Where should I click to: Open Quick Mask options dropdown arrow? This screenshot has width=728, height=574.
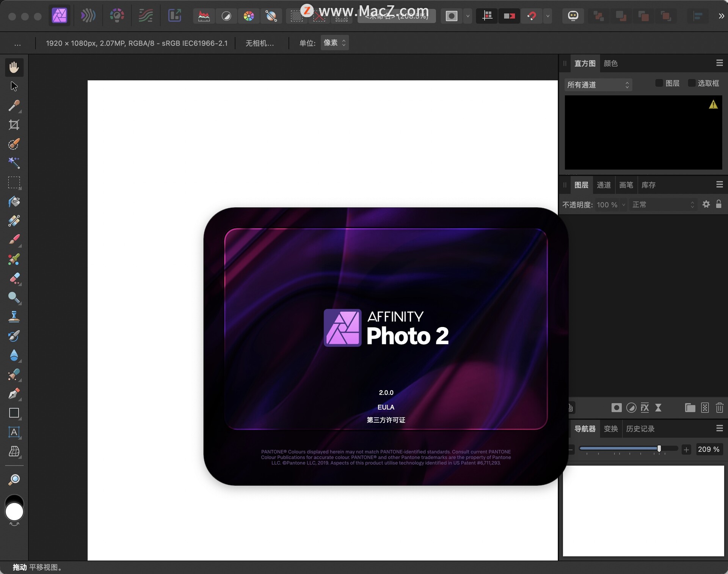468,16
